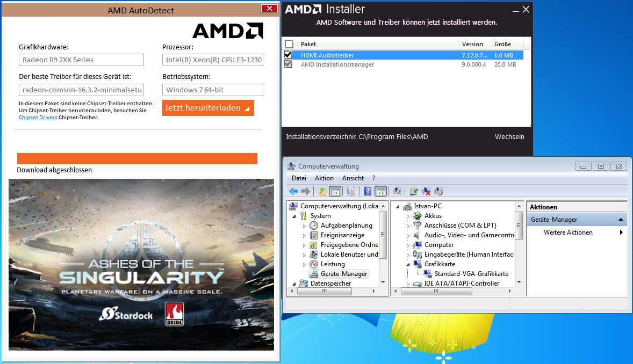
Task: Click the device tree horizontal scrollbar thumb
Action: click(x=436, y=291)
